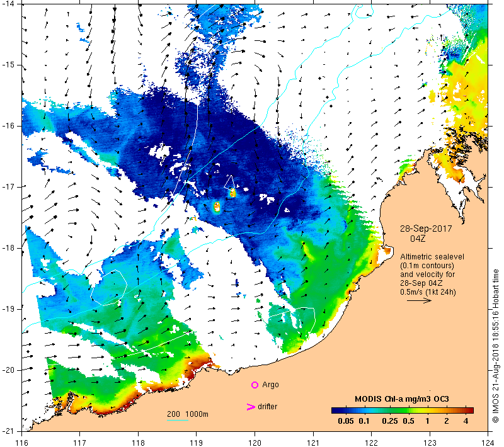Click the western orange chlorophyll hotspot near 119.3
504x447 pixels.
217,207
